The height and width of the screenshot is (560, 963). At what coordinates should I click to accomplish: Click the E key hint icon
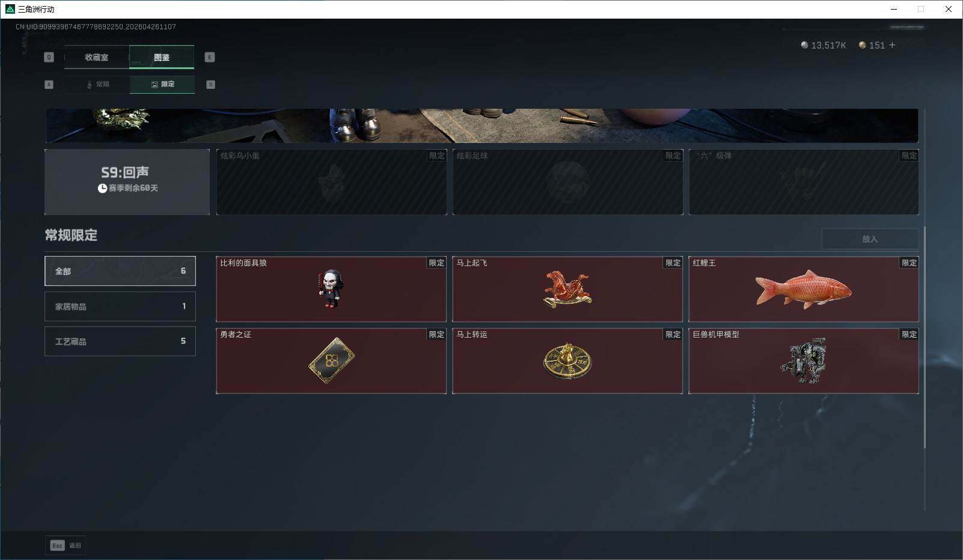click(x=210, y=57)
